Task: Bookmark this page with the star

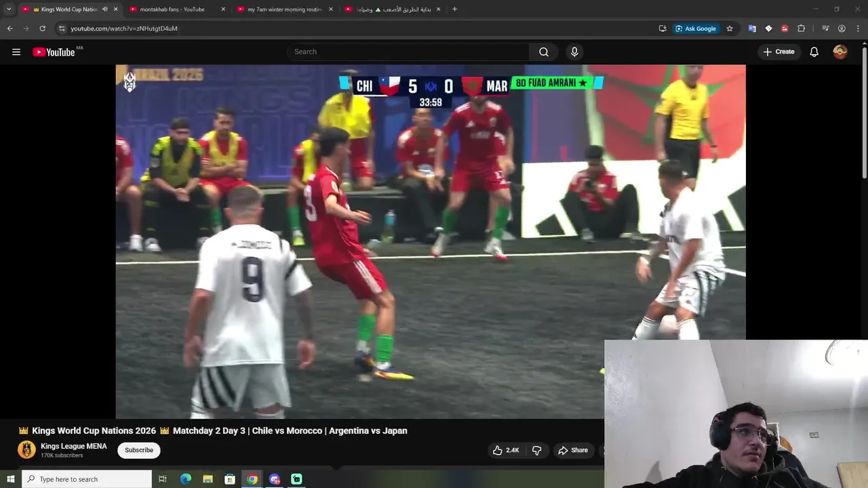Action: tap(730, 28)
